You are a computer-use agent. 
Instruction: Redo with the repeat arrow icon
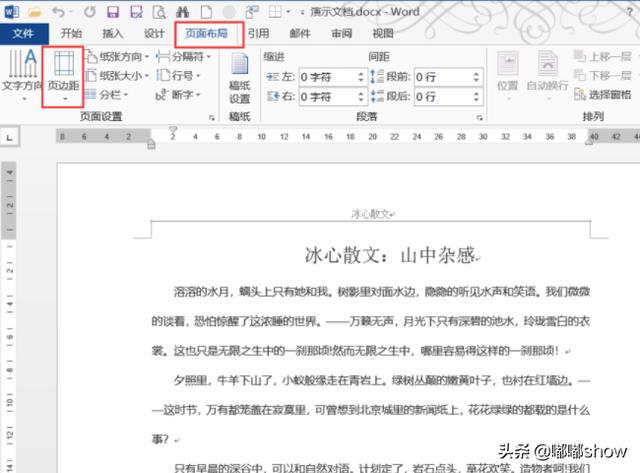pyautogui.click(x=90, y=12)
